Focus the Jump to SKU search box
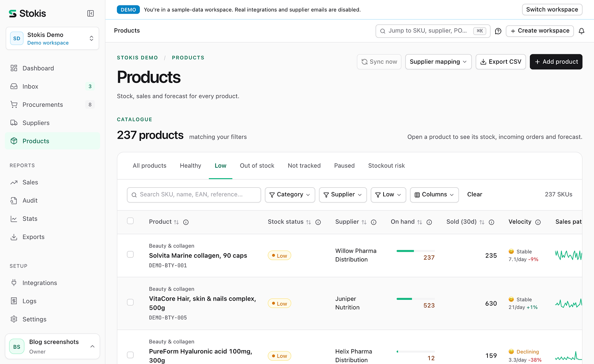 (x=433, y=31)
